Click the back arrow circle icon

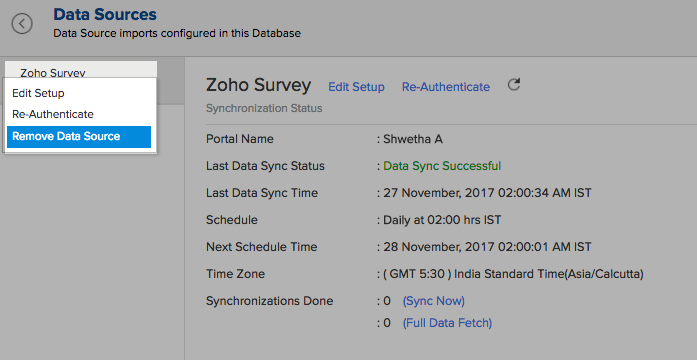point(22,23)
